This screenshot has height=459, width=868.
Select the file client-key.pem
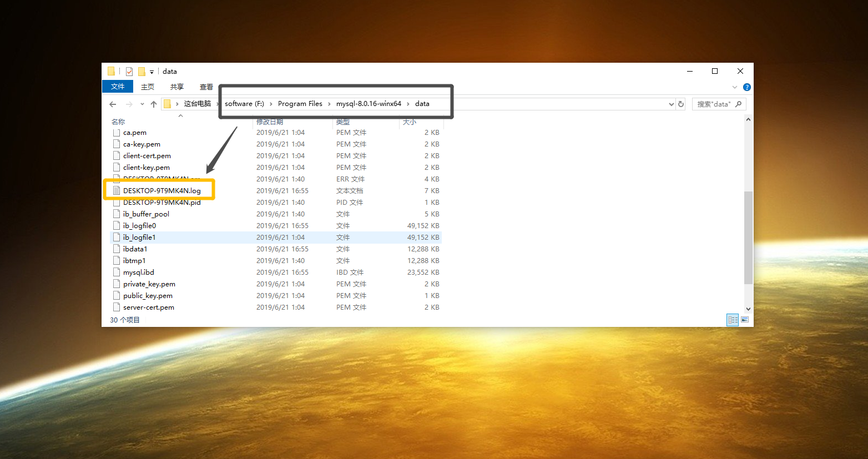[x=147, y=168]
